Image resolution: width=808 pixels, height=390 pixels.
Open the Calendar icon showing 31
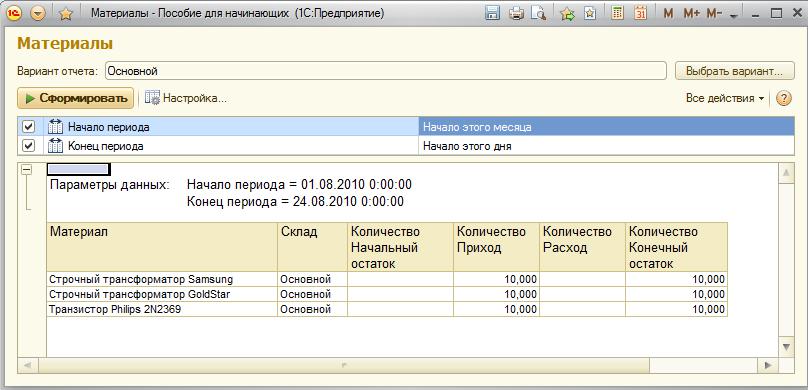tap(641, 14)
